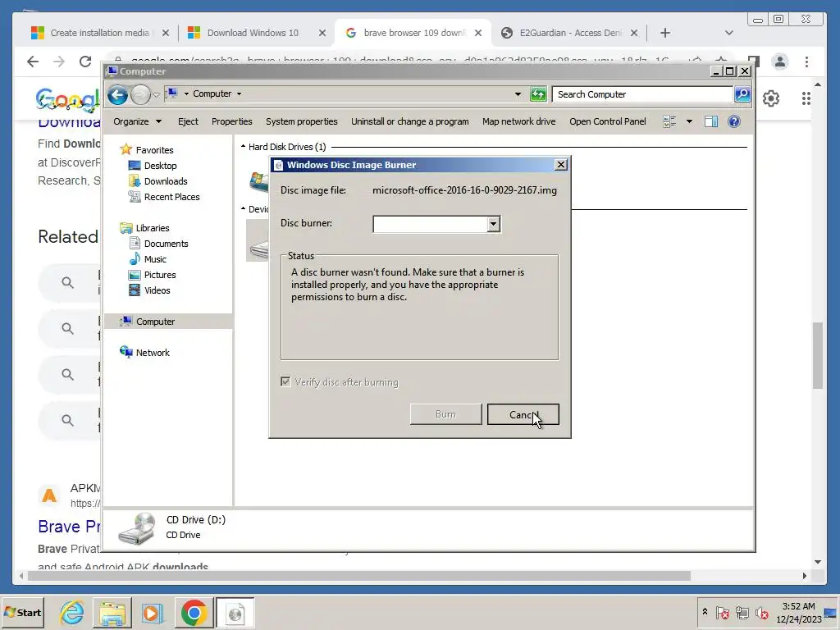Screen dimensions: 840x630
Task: Click Eject in toolbar
Action: (x=188, y=121)
